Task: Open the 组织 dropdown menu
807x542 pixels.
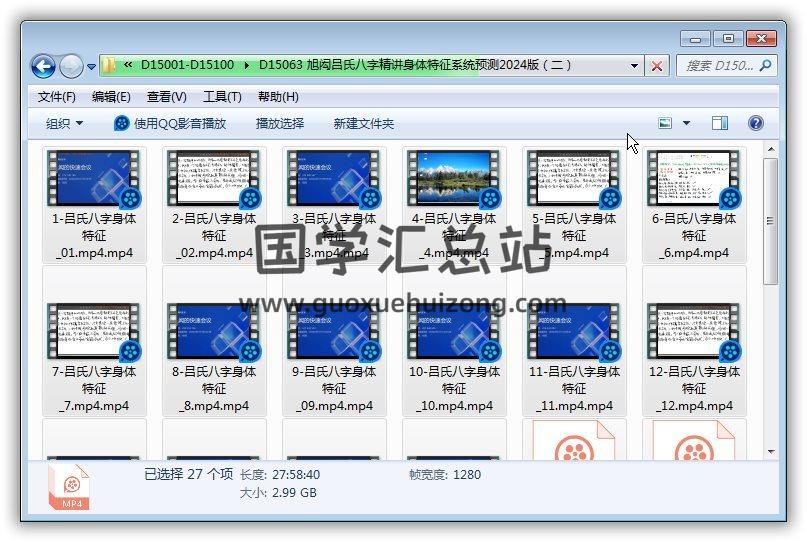Action: point(64,123)
